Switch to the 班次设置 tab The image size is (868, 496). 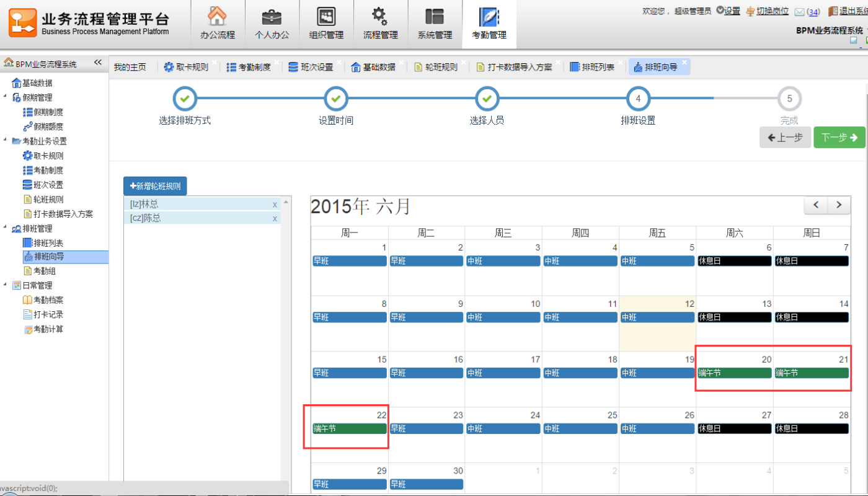(x=312, y=67)
